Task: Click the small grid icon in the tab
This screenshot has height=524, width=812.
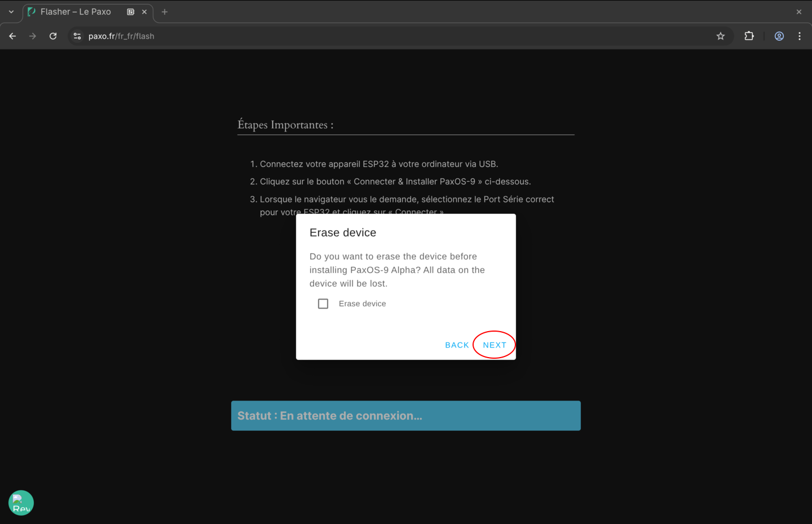Action: [131, 11]
